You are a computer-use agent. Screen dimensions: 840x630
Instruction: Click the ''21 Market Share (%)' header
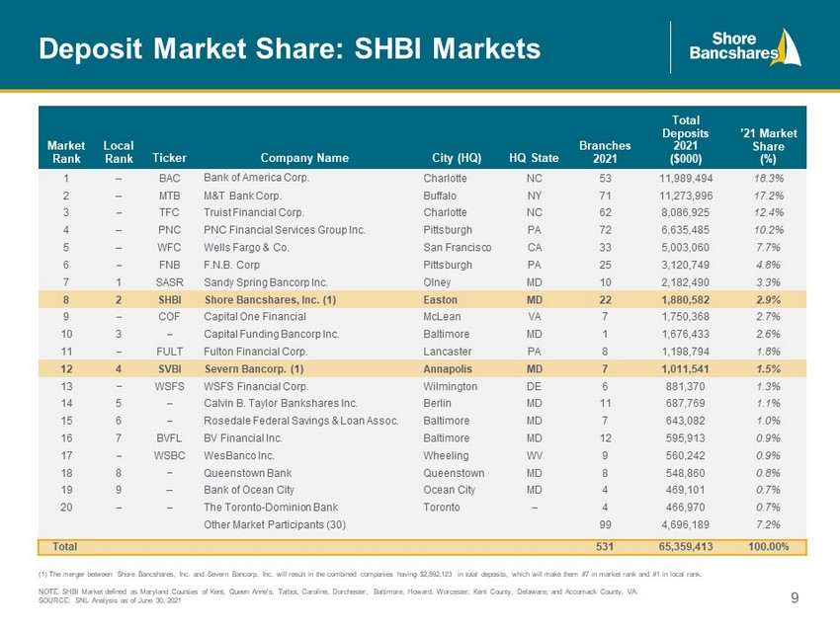click(x=768, y=146)
